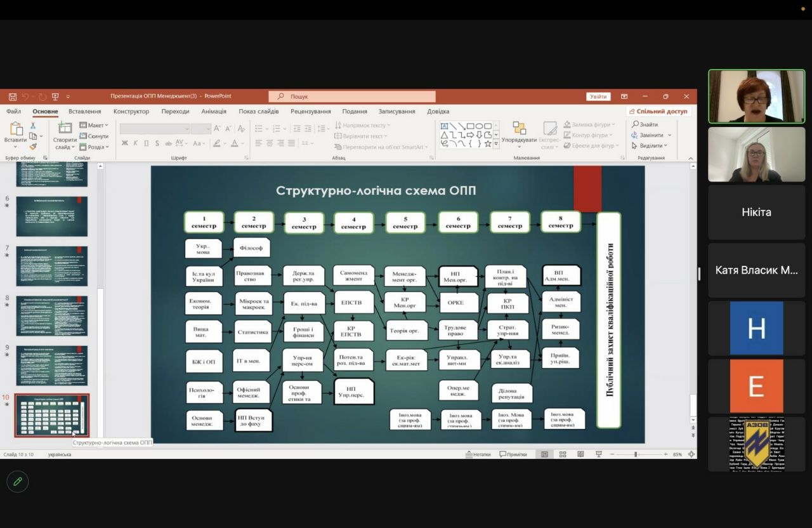The width and height of the screenshot is (812, 528).
Task: Switch to Slide Sorter view
Action: [563, 454]
